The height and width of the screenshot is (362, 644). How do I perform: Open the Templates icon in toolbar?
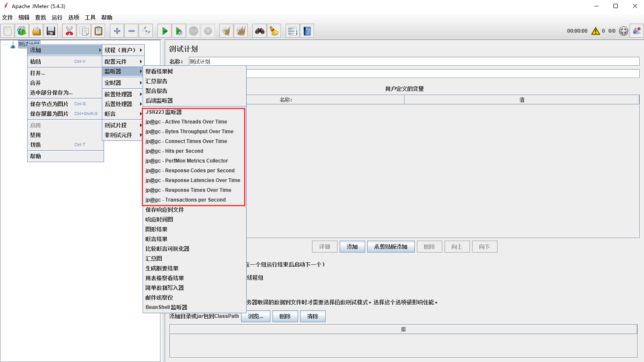(x=22, y=31)
